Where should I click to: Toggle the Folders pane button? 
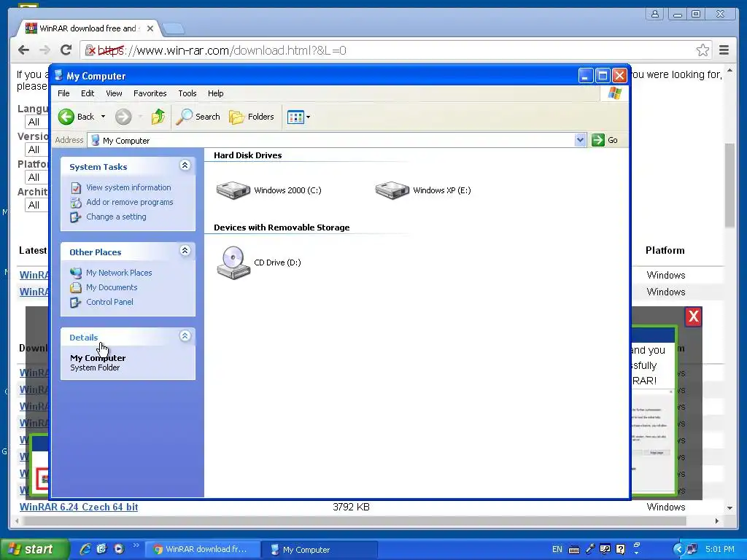tap(252, 117)
